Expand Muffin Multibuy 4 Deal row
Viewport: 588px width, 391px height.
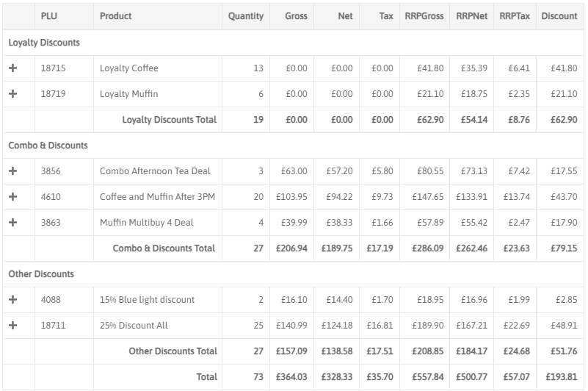pos(12,223)
